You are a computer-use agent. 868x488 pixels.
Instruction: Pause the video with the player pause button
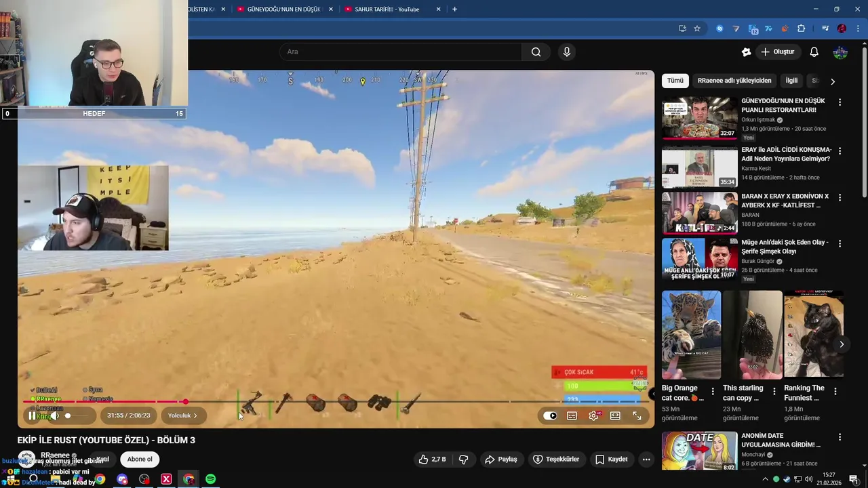(32, 415)
